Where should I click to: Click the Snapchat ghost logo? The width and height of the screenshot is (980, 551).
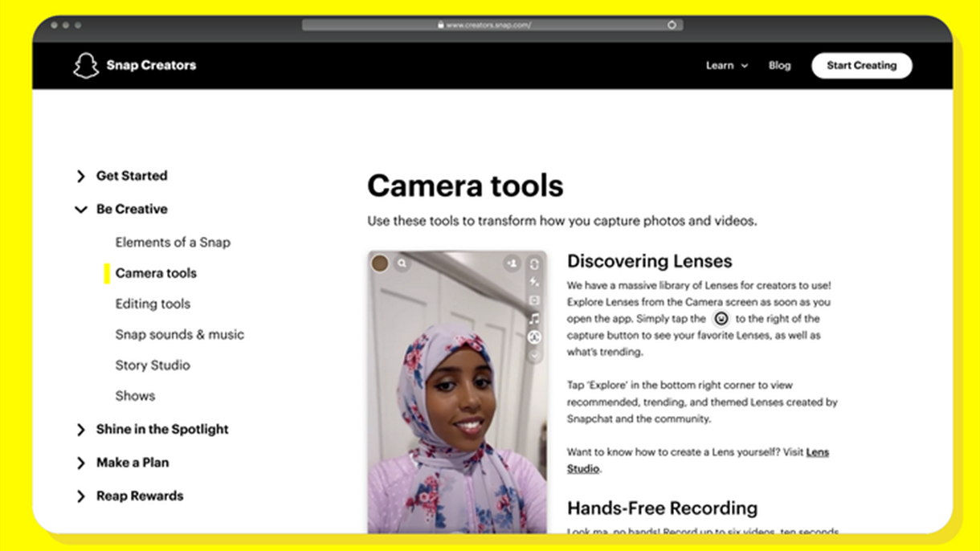pos(86,65)
